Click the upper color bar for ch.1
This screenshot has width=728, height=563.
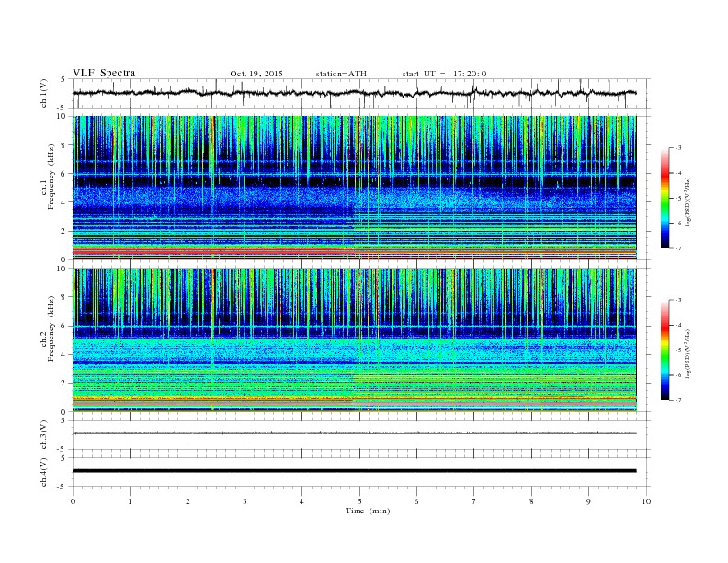tap(665, 198)
